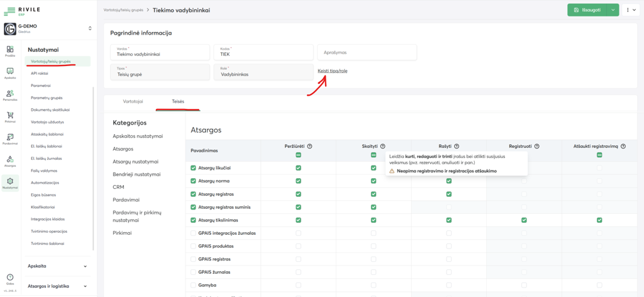Uncheck the Atsargų likučiai row checkbox
The height and width of the screenshot is (297, 644).
[x=194, y=168]
